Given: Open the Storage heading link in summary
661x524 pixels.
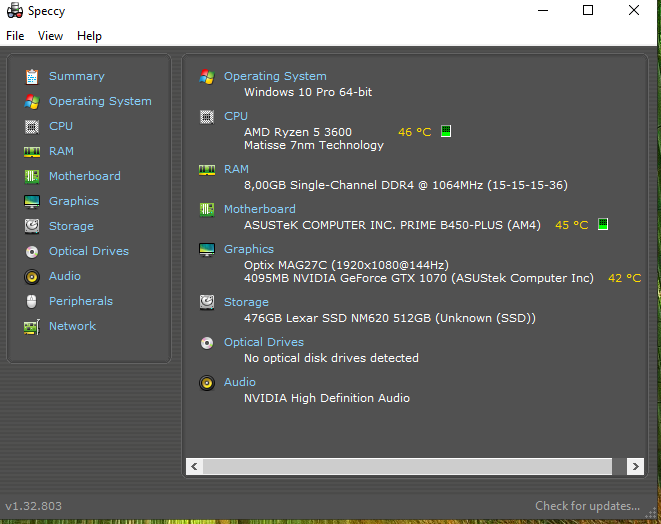Looking at the screenshot, I should [x=246, y=302].
